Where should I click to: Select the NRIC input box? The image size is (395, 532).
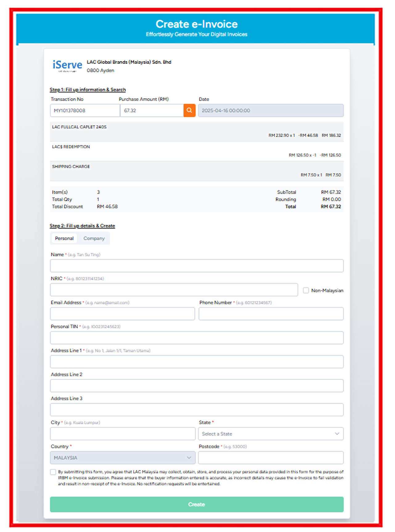pos(174,290)
